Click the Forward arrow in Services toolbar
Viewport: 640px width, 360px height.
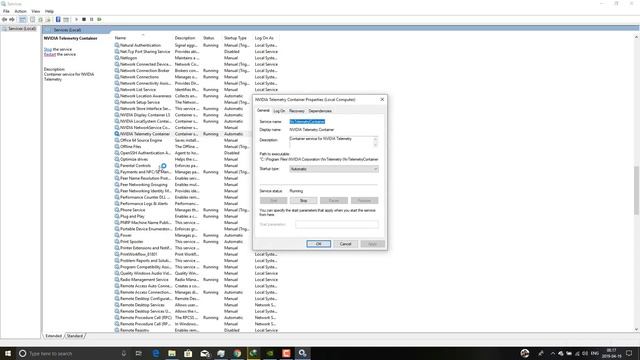(12, 20)
